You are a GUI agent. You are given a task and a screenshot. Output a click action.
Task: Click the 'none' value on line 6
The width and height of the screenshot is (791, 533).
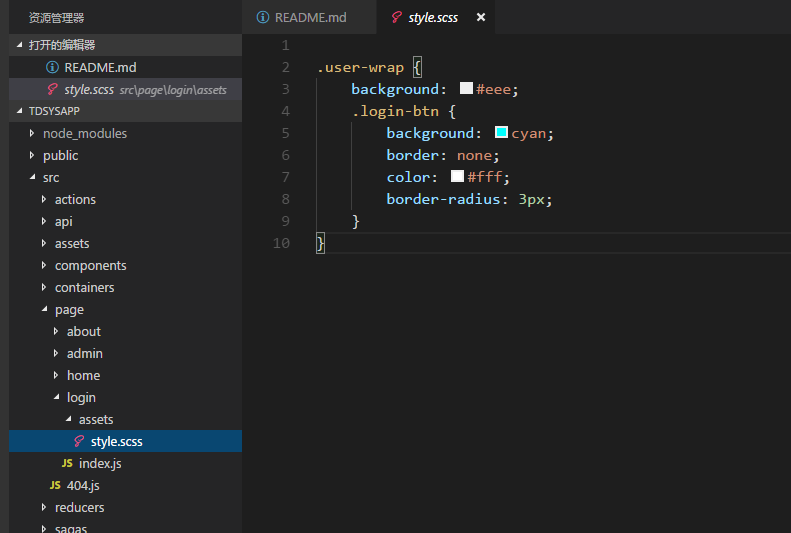[x=474, y=155]
